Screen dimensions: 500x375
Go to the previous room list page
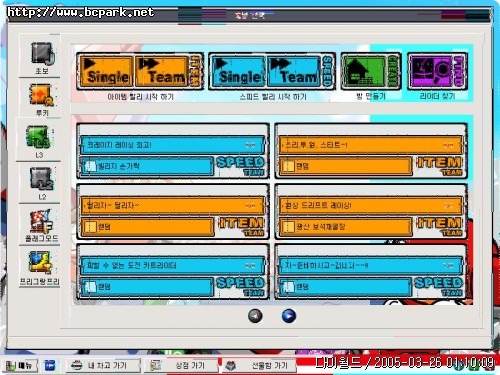pyautogui.click(x=255, y=316)
